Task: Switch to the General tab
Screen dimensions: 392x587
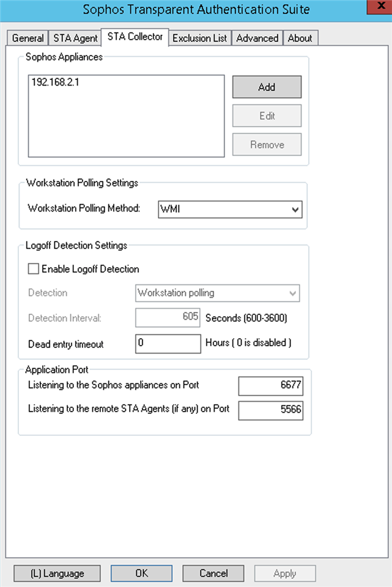Action: point(28,38)
